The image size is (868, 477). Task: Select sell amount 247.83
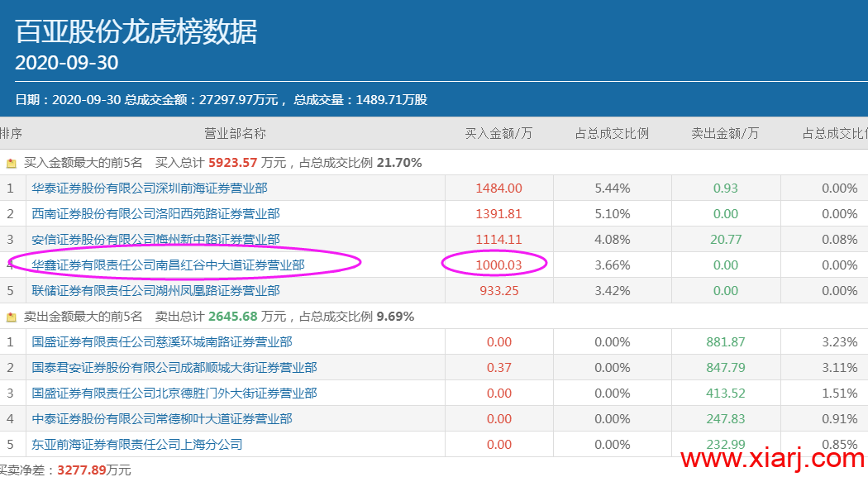(725, 419)
